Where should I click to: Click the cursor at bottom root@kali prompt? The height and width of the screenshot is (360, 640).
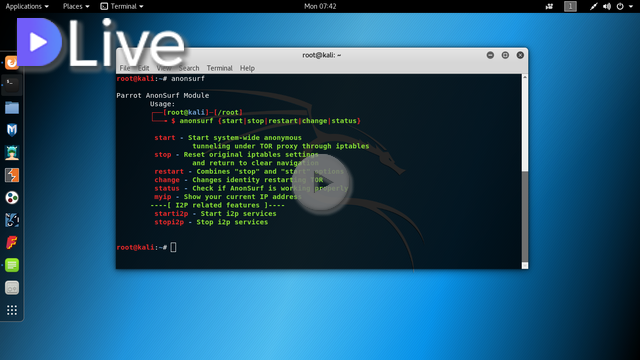[173, 247]
